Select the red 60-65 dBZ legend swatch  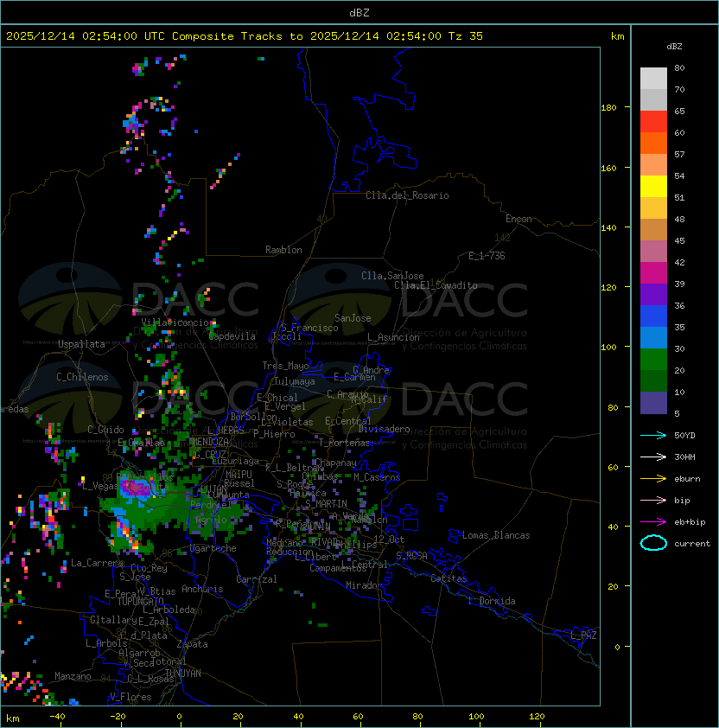[653, 122]
